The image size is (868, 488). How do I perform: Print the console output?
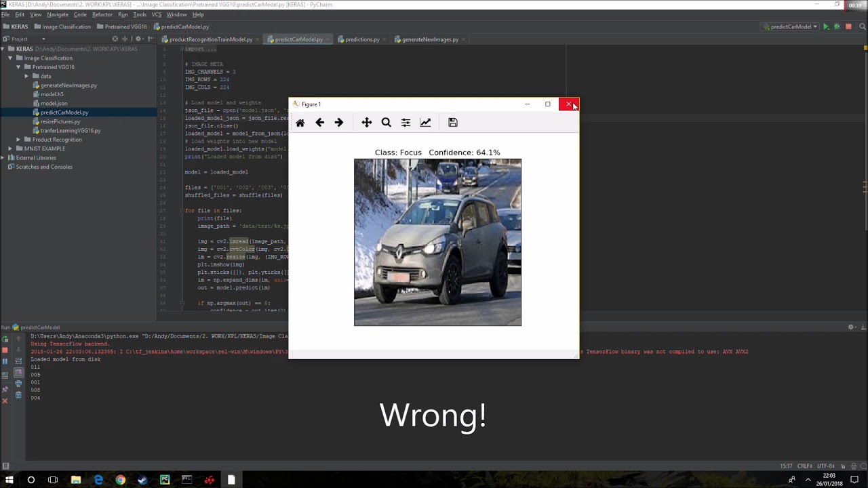click(x=18, y=384)
